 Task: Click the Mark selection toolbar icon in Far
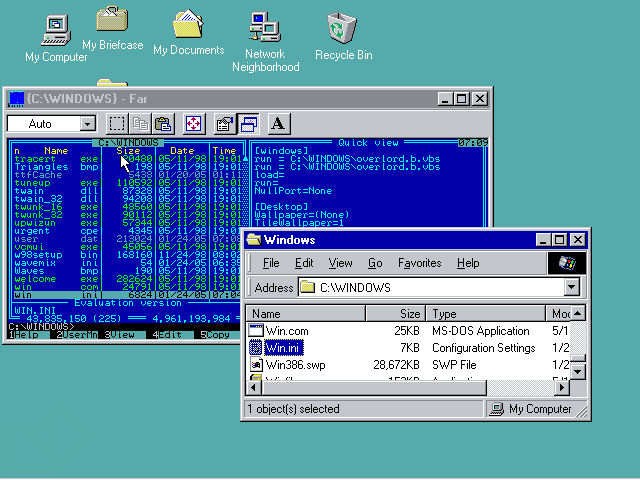click(117, 124)
